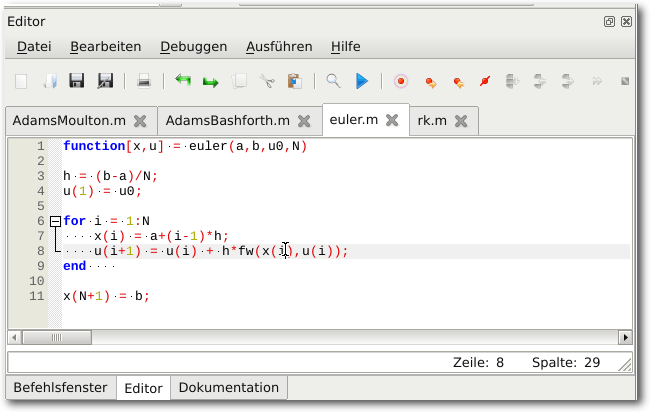Click the horizontal scrollbar left arrow
The height and width of the screenshot is (412, 650).
tap(14, 337)
